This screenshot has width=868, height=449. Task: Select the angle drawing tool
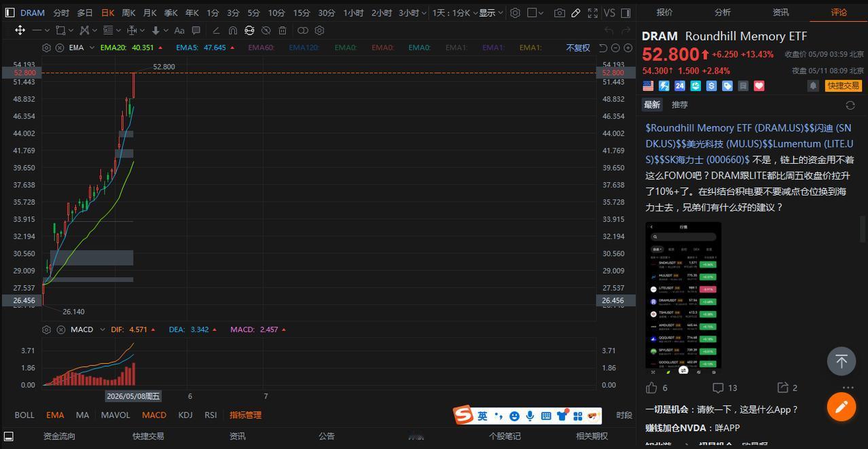pyautogui.click(x=216, y=30)
